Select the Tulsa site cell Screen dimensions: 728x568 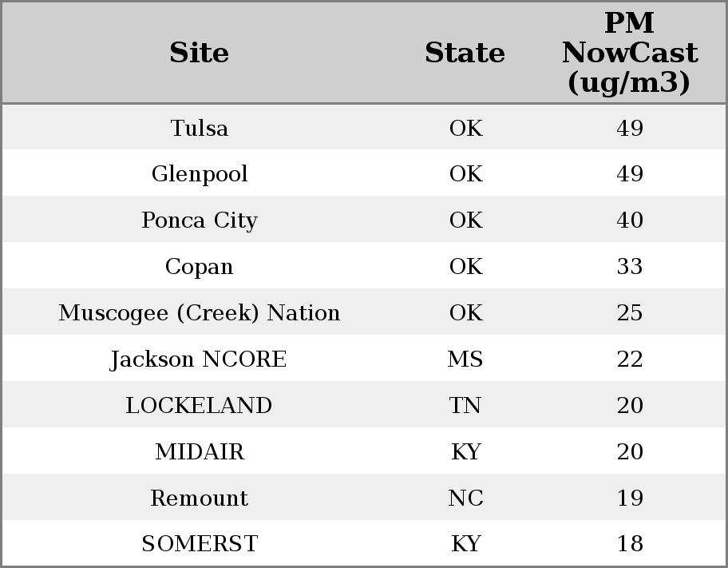[x=200, y=129]
